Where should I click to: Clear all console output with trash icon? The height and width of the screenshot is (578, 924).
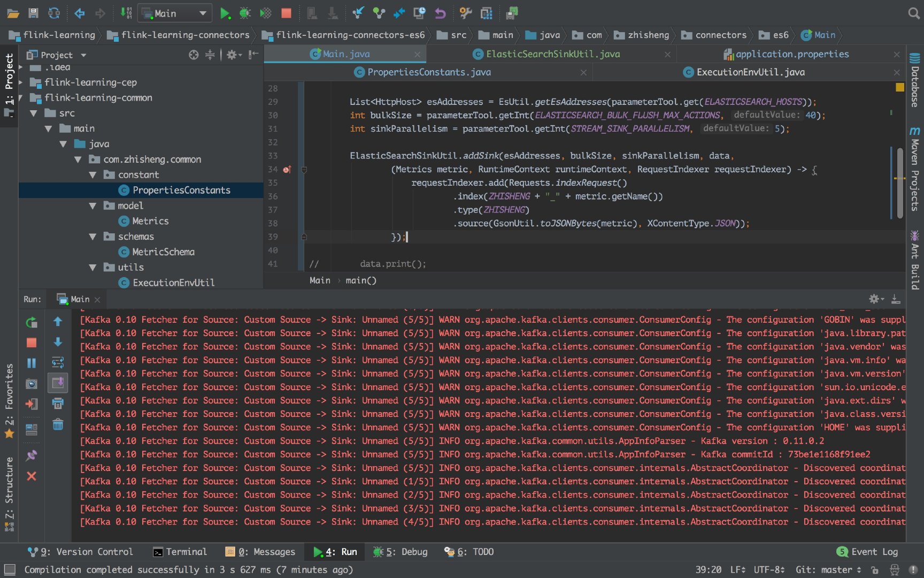coord(58,424)
